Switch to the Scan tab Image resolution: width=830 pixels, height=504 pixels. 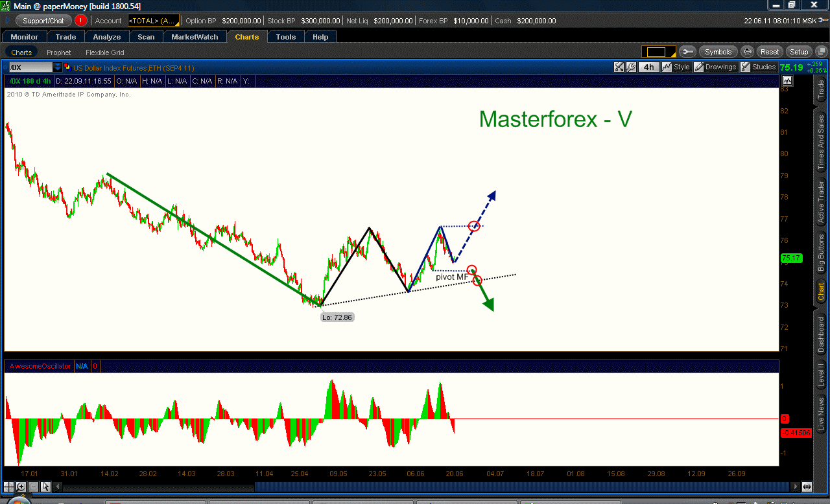147,37
